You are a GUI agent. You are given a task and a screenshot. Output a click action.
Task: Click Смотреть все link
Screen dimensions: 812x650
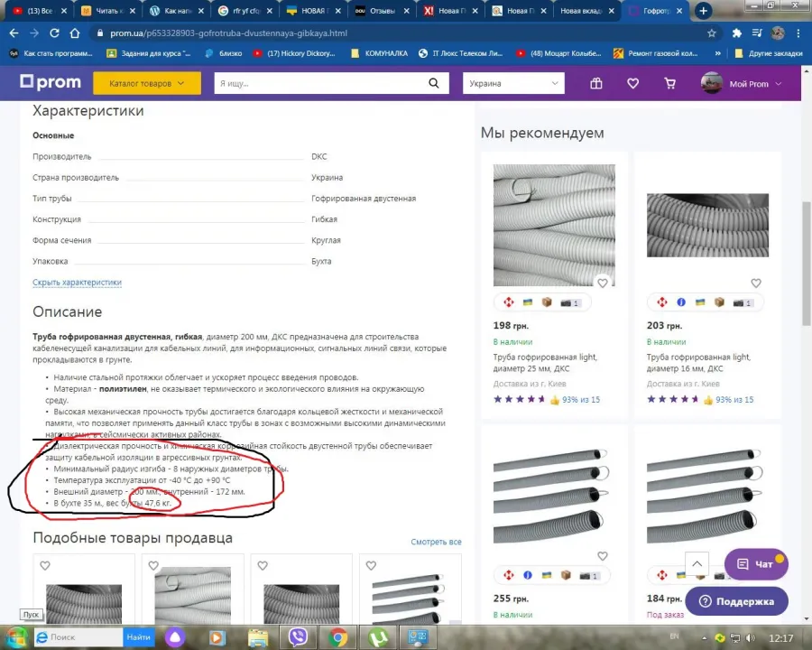pyautogui.click(x=436, y=542)
